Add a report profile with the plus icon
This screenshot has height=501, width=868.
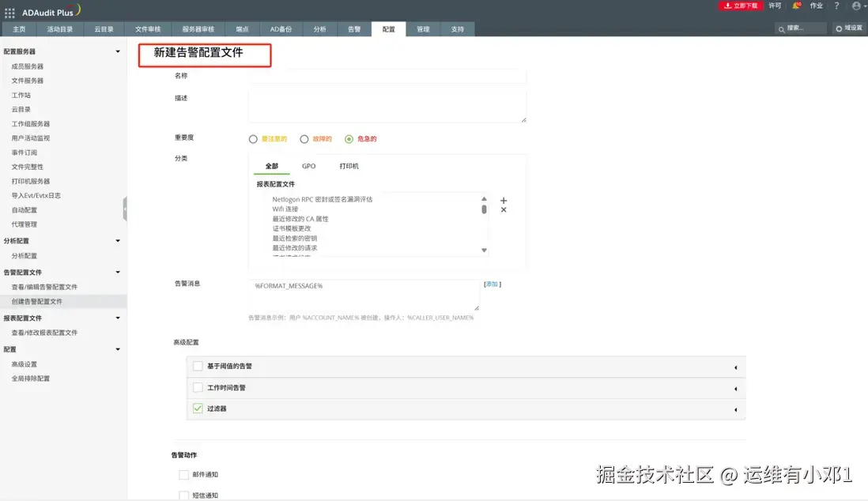pyautogui.click(x=504, y=200)
